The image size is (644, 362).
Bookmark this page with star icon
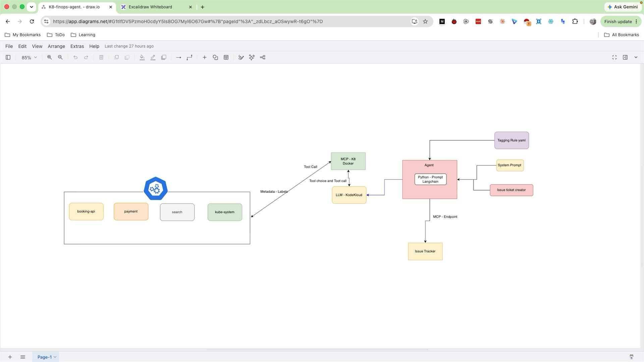point(425,21)
